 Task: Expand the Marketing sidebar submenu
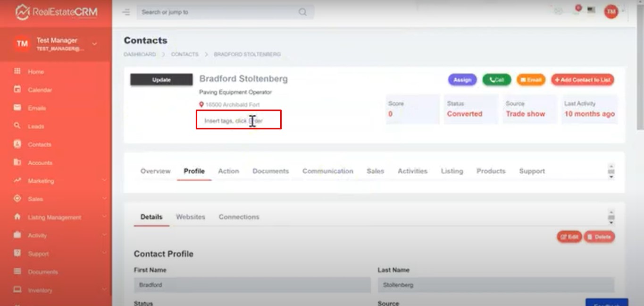[104, 181]
